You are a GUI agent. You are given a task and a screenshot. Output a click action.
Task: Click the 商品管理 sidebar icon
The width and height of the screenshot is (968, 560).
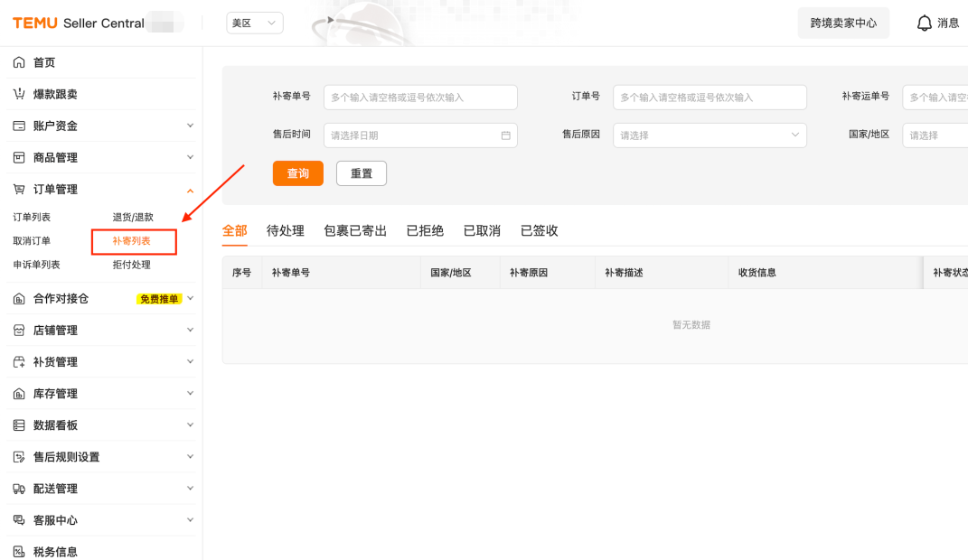click(19, 157)
